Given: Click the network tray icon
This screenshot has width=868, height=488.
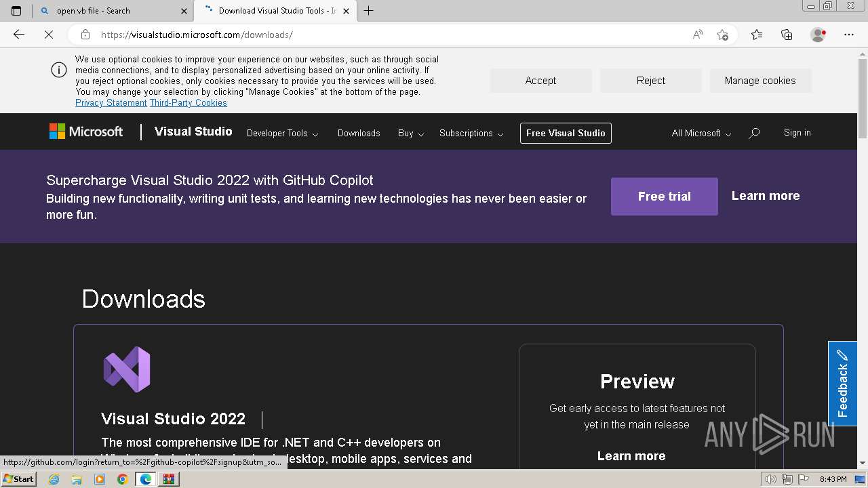Looking at the screenshot, I should click(x=787, y=479).
